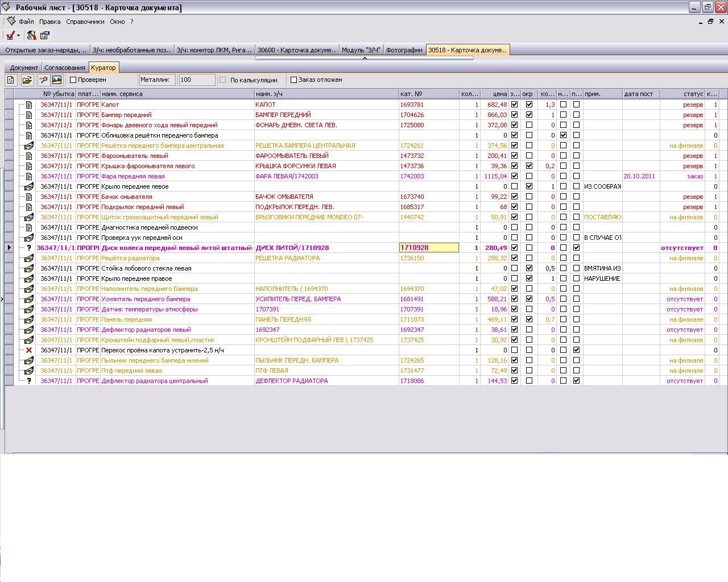Toggle the окр checkbox in Бампер передний row
The image size is (728, 582).
pos(529,115)
